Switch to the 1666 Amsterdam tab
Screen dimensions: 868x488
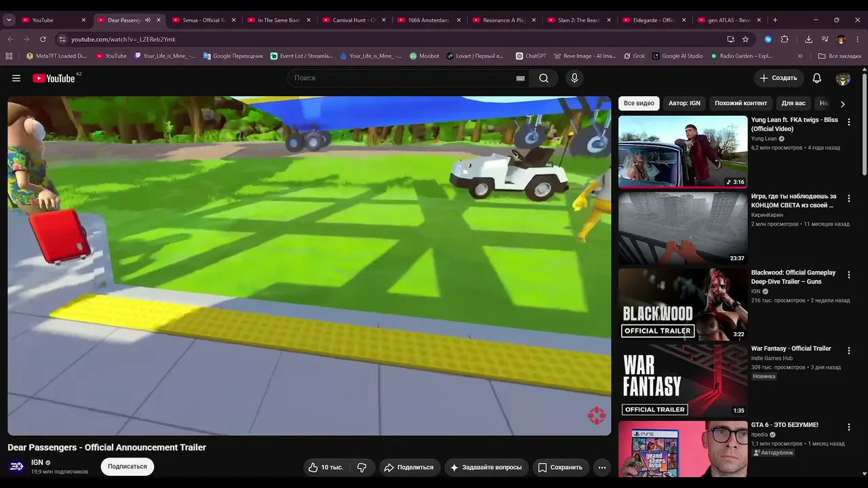tap(429, 20)
